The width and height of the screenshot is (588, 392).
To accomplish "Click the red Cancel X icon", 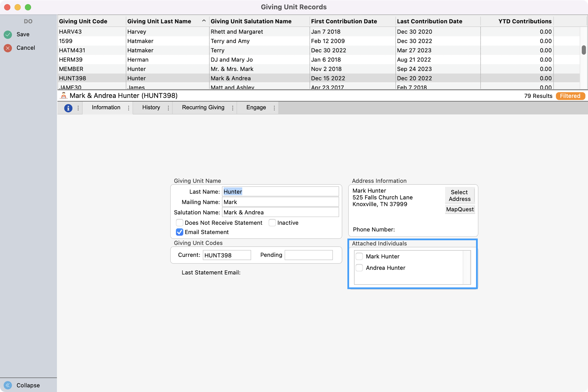I will [8, 48].
